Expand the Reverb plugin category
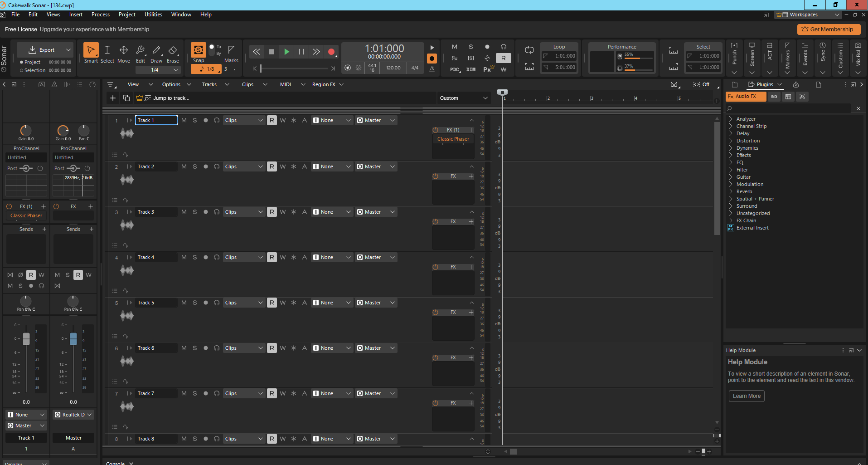The height and width of the screenshot is (465, 868). click(744, 191)
